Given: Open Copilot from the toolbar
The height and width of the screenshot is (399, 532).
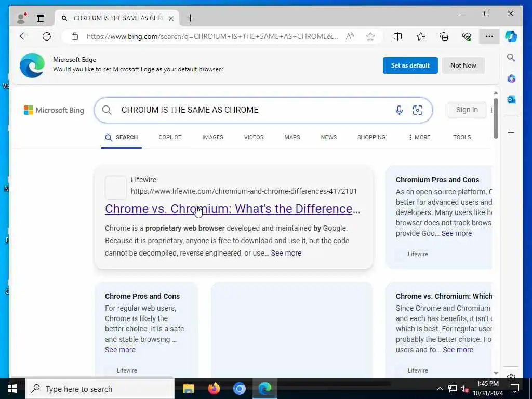Looking at the screenshot, I should [511, 36].
